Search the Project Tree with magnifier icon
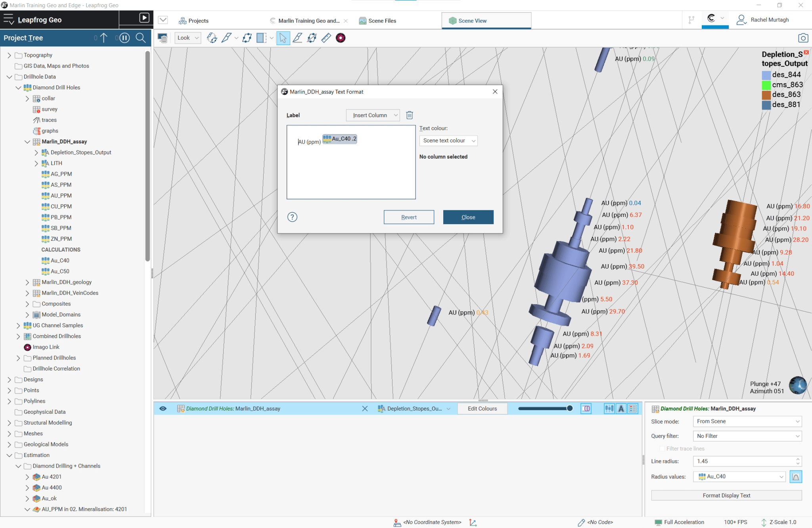The image size is (812, 528). (141, 38)
